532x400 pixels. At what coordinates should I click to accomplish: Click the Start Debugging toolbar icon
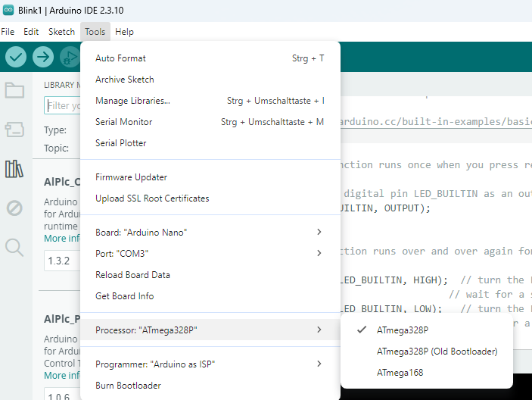pyautogui.click(x=70, y=57)
